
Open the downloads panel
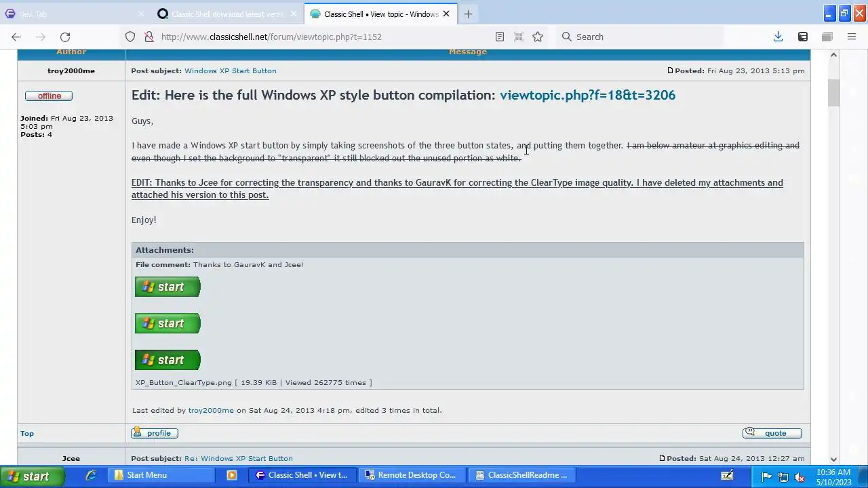pyautogui.click(x=778, y=37)
